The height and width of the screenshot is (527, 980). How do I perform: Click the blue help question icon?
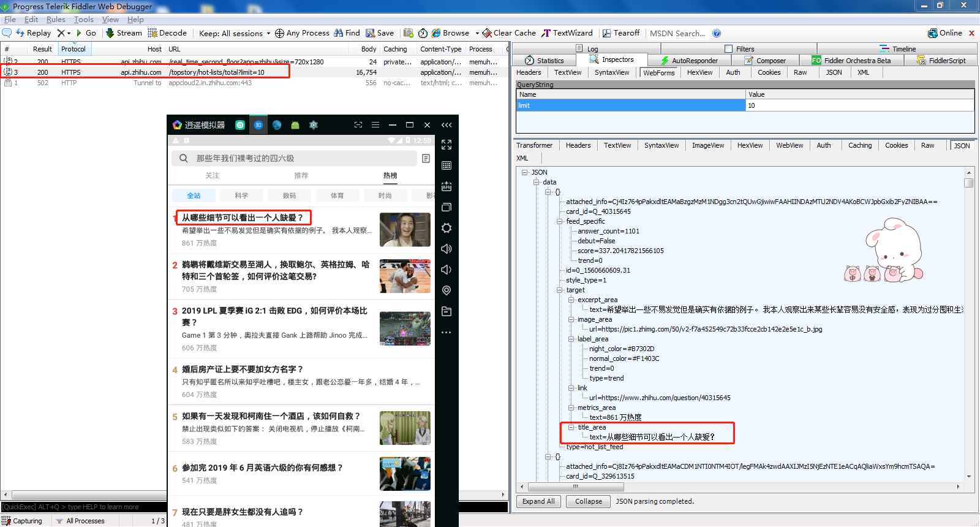tap(717, 33)
